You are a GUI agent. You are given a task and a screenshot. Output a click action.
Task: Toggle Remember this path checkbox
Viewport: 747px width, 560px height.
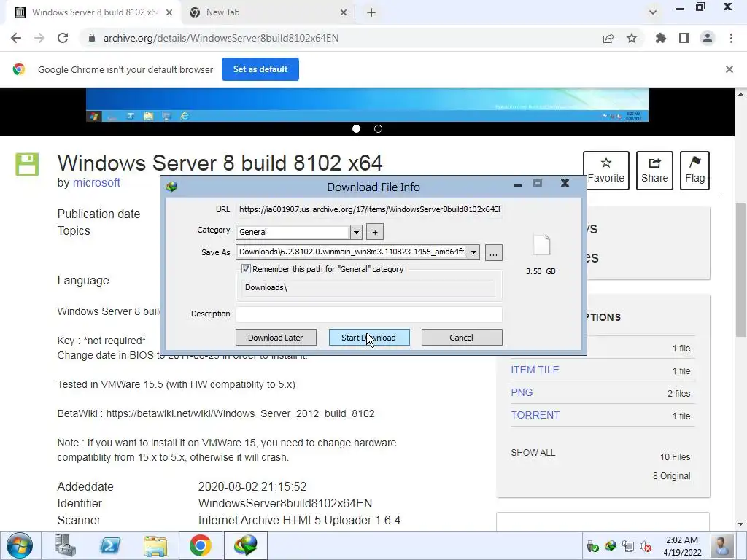pyautogui.click(x=246, y=269)
